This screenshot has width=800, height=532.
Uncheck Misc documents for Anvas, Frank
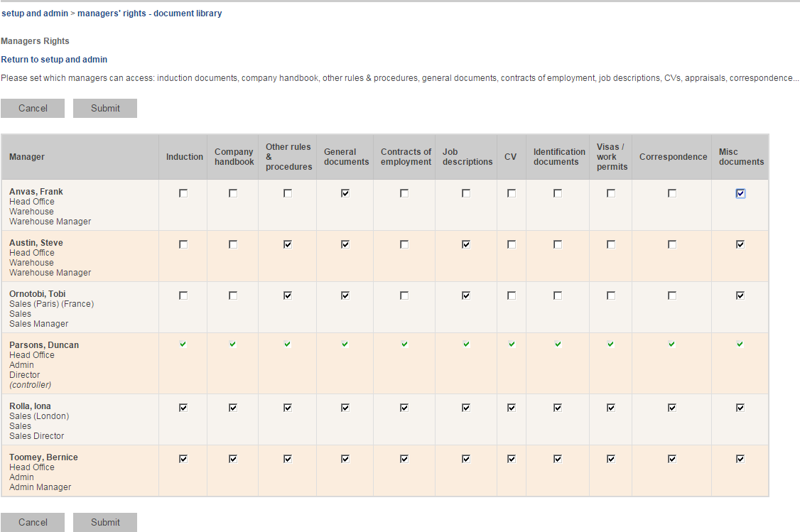tap(740, 193)
